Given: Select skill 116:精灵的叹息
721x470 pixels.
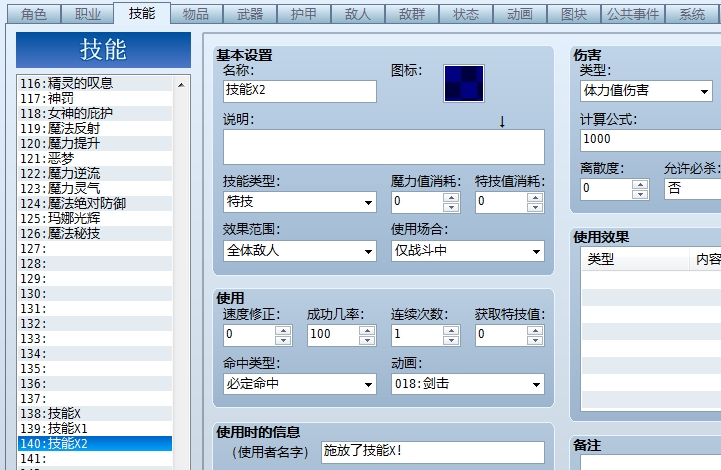Looking at the screenshot, I should [95, 83].
